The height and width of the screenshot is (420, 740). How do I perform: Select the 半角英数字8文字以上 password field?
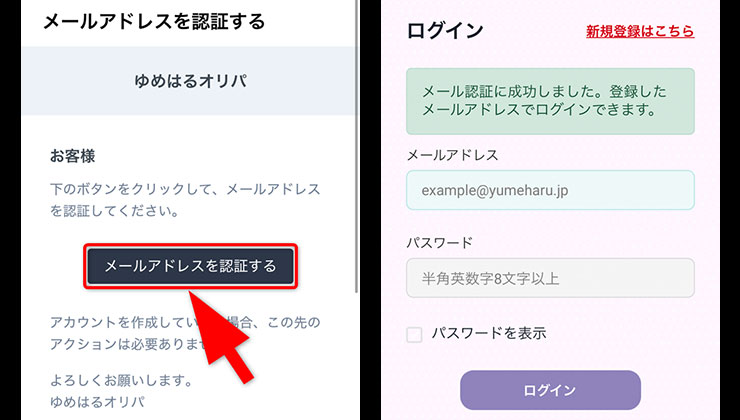pyautogui.click(x=550, y=278)
